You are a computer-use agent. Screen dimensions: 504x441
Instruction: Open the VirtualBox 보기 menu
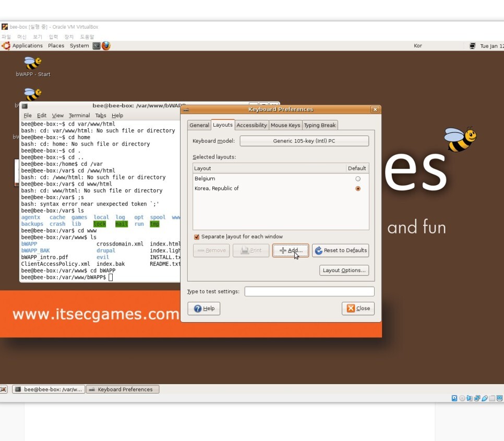(x=38, y=37)
